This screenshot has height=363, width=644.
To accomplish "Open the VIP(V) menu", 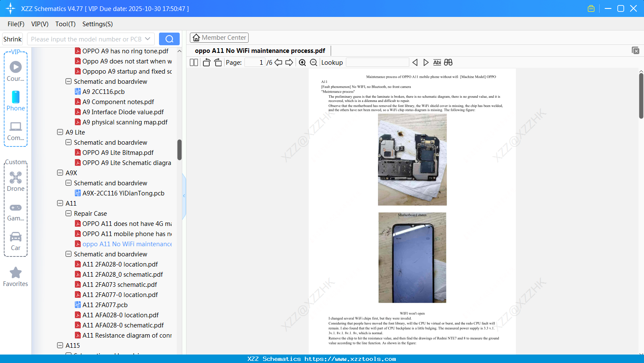I will click(40, 24).
